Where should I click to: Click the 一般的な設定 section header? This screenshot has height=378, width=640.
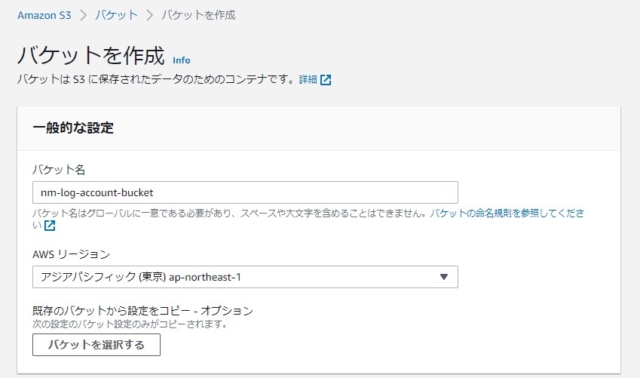[73, 128]
